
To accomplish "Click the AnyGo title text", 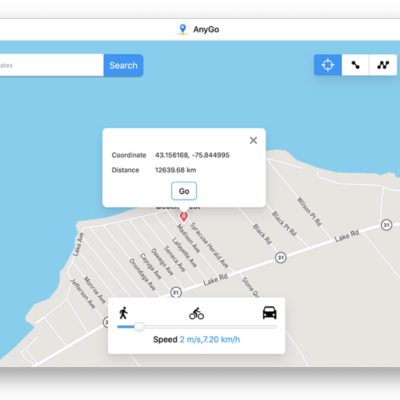I will tap(206, 29).
